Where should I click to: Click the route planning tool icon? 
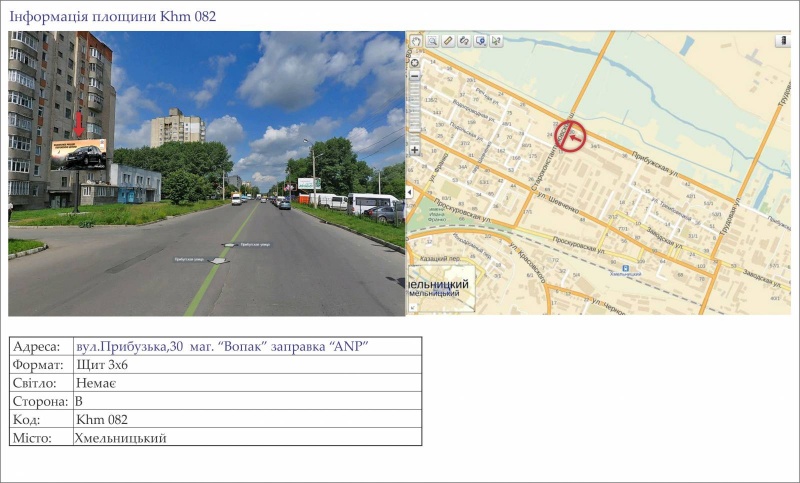click(x=464, y=41)
